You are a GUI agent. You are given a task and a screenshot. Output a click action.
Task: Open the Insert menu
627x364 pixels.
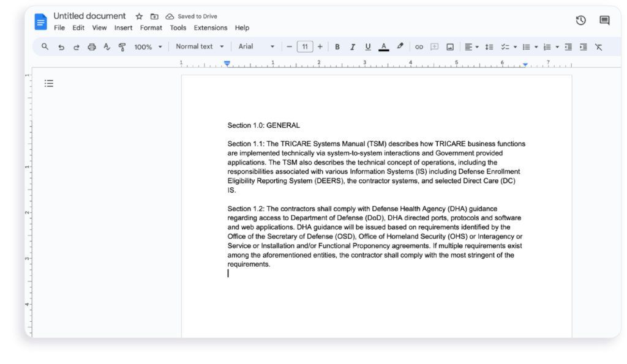click(x=123, y=28)
